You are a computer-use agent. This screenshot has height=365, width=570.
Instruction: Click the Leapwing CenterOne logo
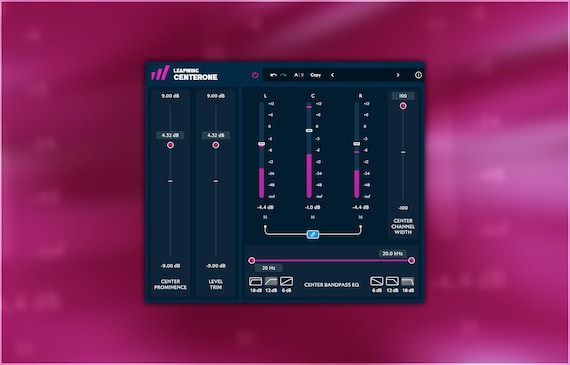[184, 73]
